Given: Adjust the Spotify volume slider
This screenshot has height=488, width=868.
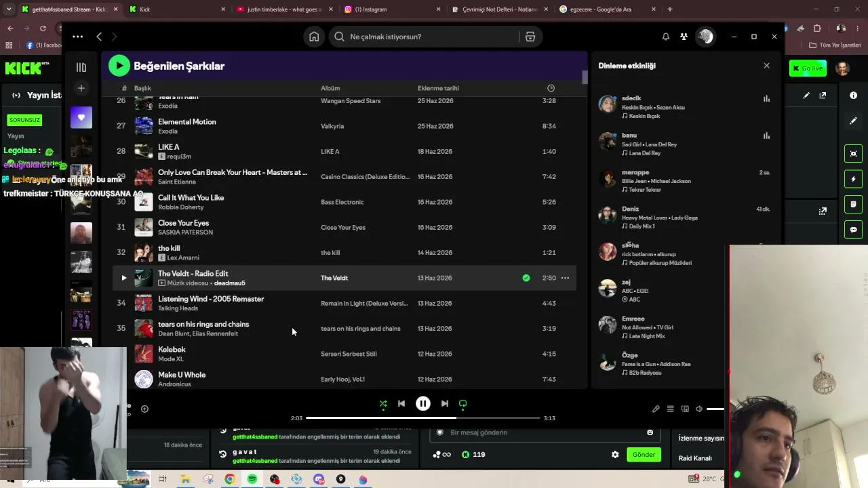Looking at the screenshot, I should [x=715, y=409].
